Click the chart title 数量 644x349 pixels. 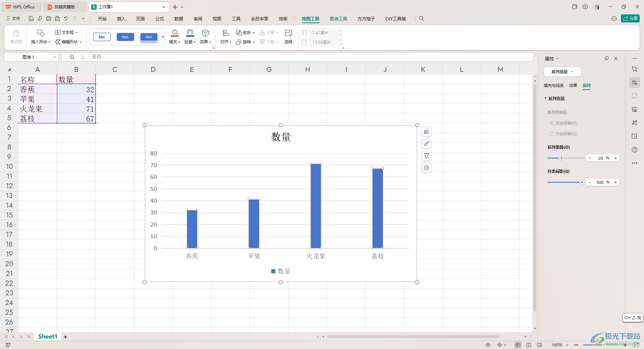(x=281, y=137)
